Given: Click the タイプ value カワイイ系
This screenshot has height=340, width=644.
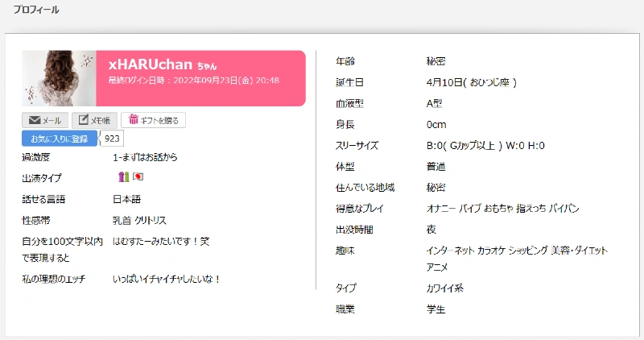Looking at the screenshot, I should click(444, 288).
